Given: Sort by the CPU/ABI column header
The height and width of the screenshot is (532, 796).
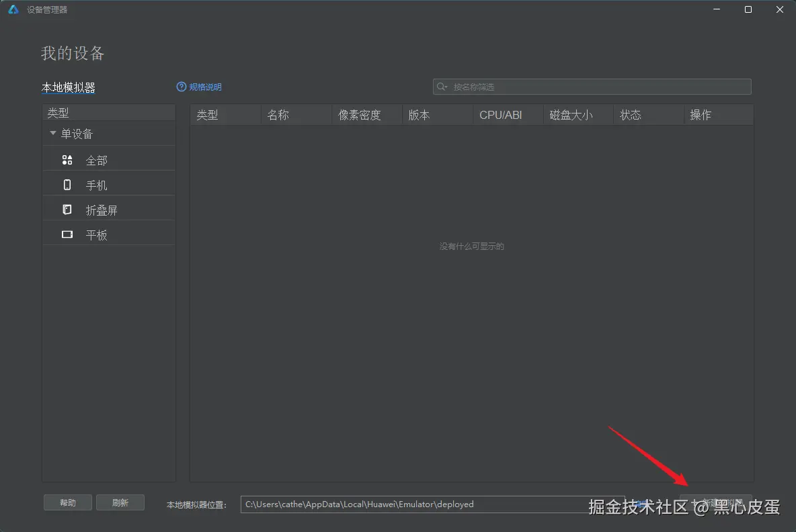Looking at the screenshot, I should coord(508,115).
